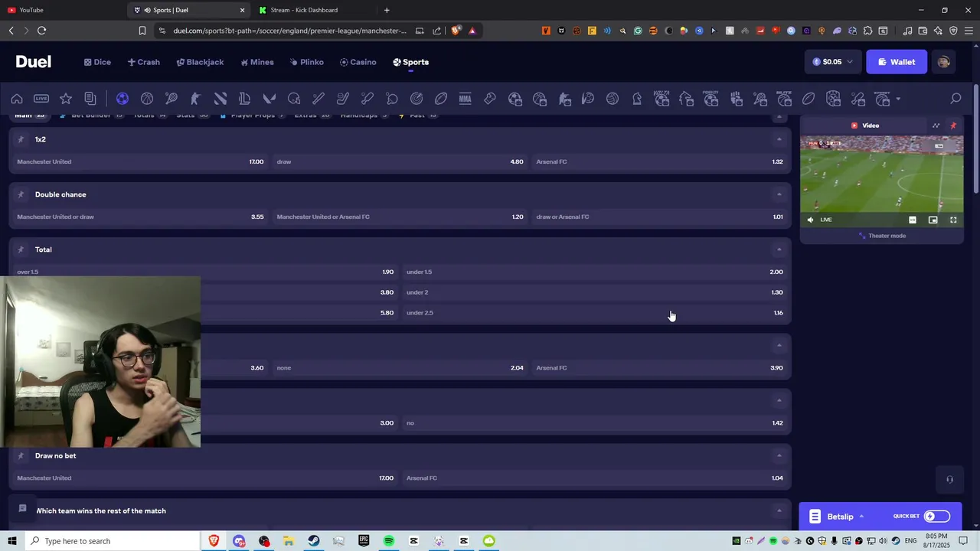Bet on draw at 4.80
This screenshot has width=980, height=551.
[x=400, y=161]
